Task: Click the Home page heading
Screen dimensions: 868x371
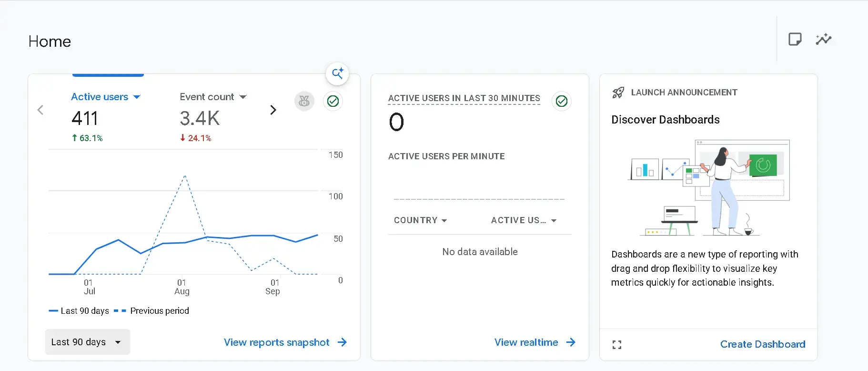Action: (50, 41)
